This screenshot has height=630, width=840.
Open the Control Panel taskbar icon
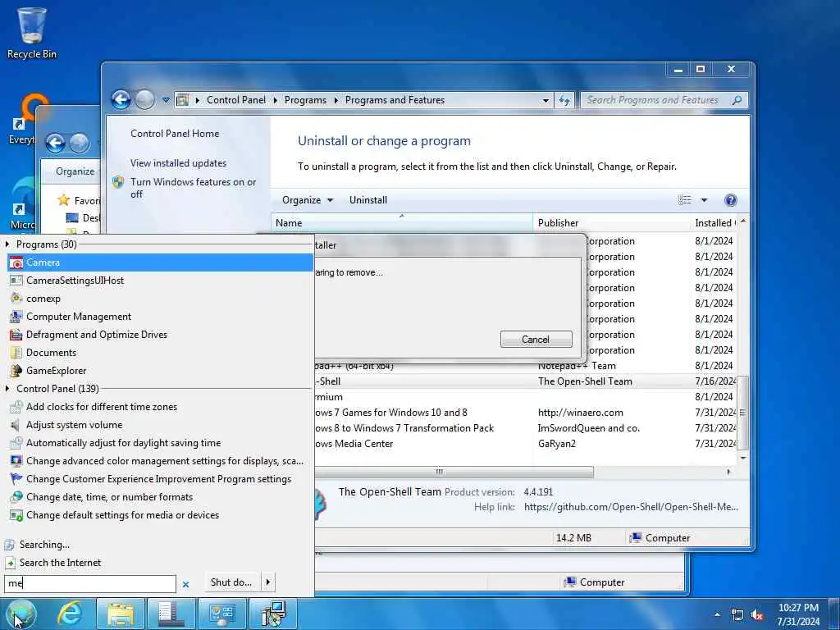click(x=221, y=614)
